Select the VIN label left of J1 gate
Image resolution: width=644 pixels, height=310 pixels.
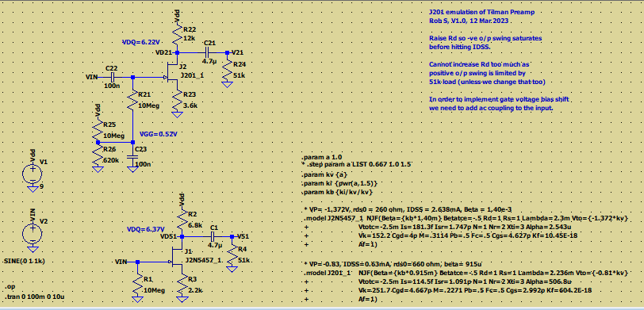click(x=121, y=262)
